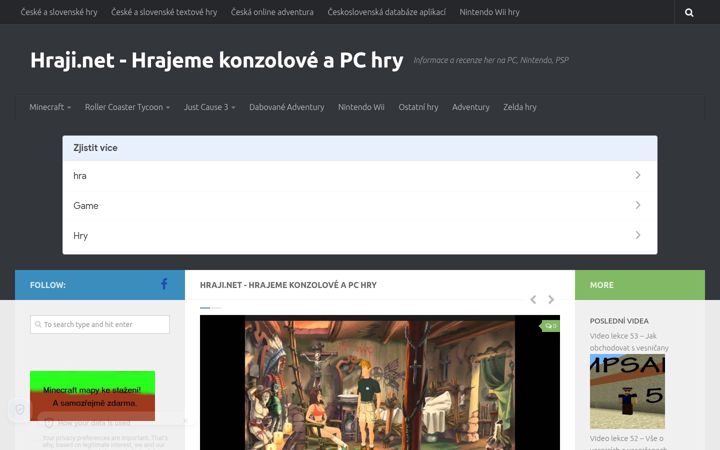Click the POSLEDNÍ VIDEA heading
This screenshot has height=450, width=720.
pos(619,321)
